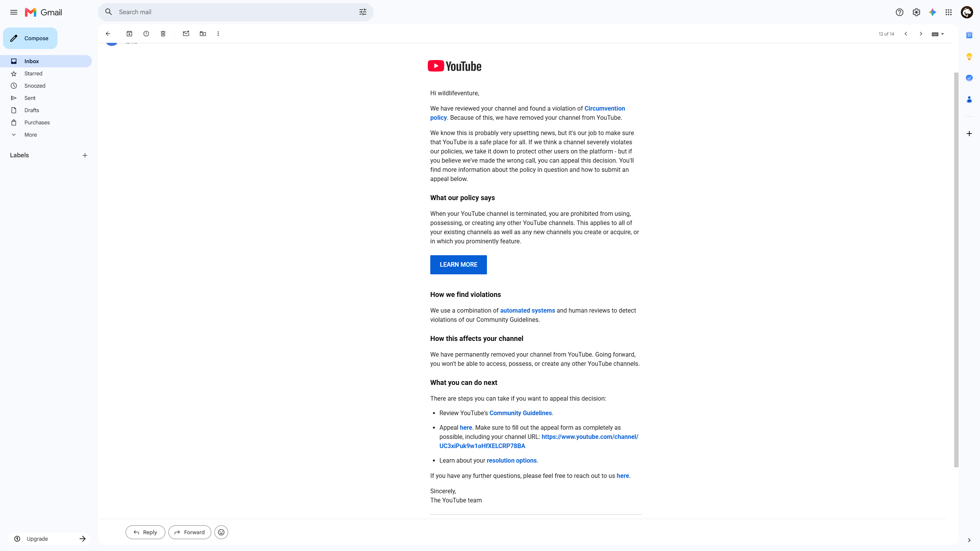Open Google Calendar side panel icon
This screenshot has width=980, height=551.
[x=969, y=35]
